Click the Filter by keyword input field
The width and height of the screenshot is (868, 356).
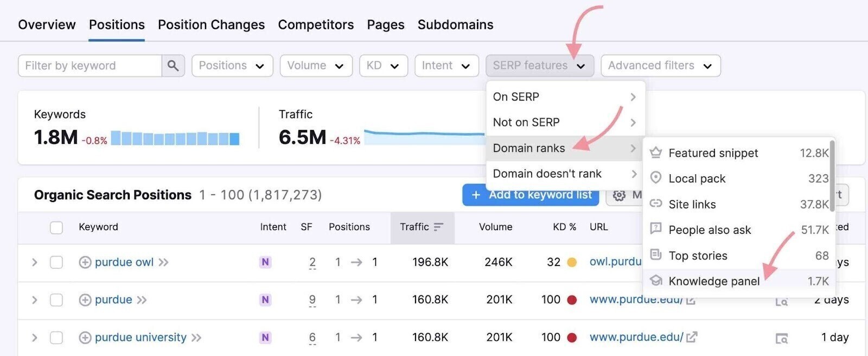tap(90, 66)
